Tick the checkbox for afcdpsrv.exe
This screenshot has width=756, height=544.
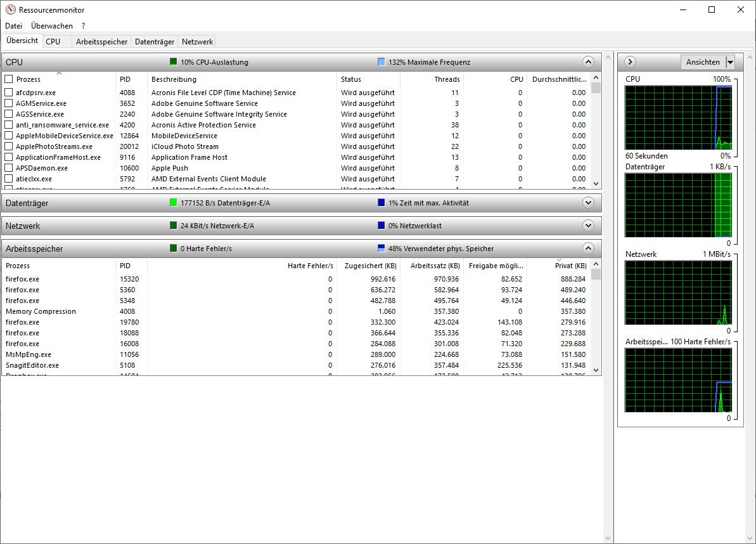[x=9, y=93]
